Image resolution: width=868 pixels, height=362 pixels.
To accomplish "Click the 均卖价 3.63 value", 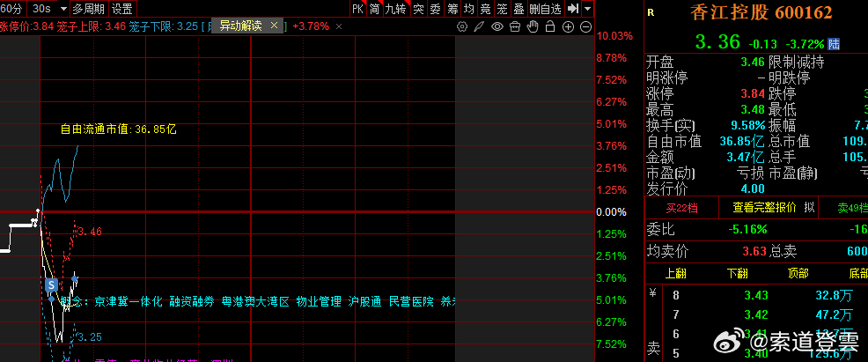I will tap(754, 252).
